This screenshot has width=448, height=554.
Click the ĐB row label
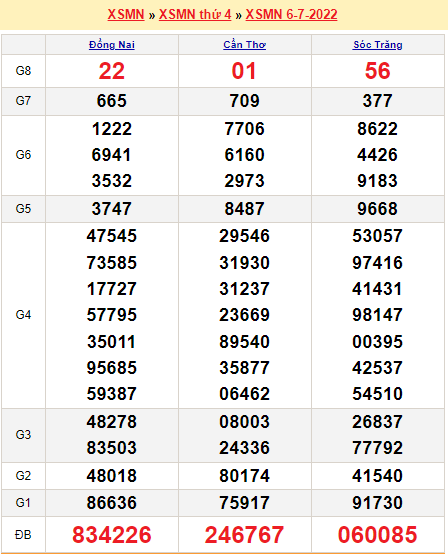[x=23, y=535]
